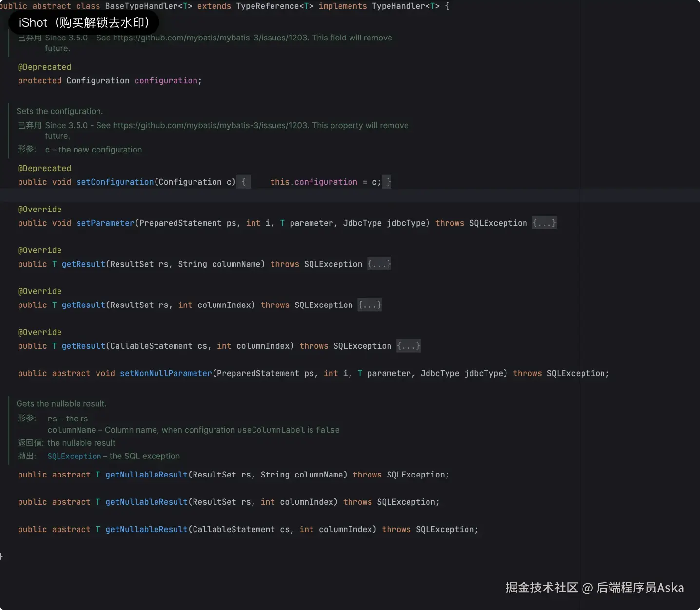Click the setConfiguration method name

(115, 182)
